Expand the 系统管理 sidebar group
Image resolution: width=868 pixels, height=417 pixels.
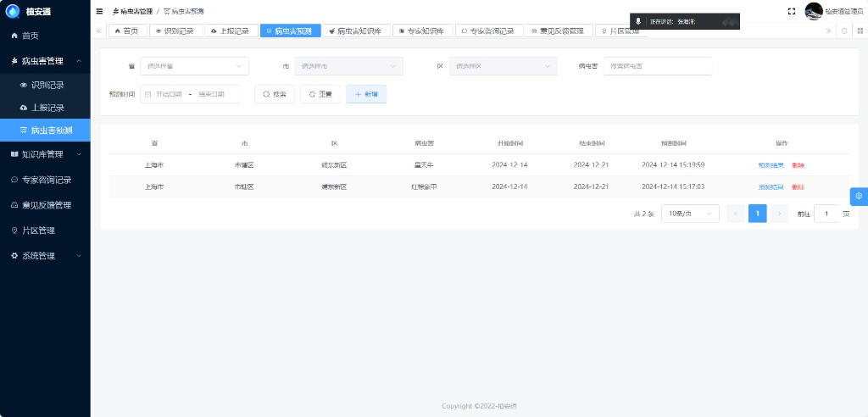point(45,256)
